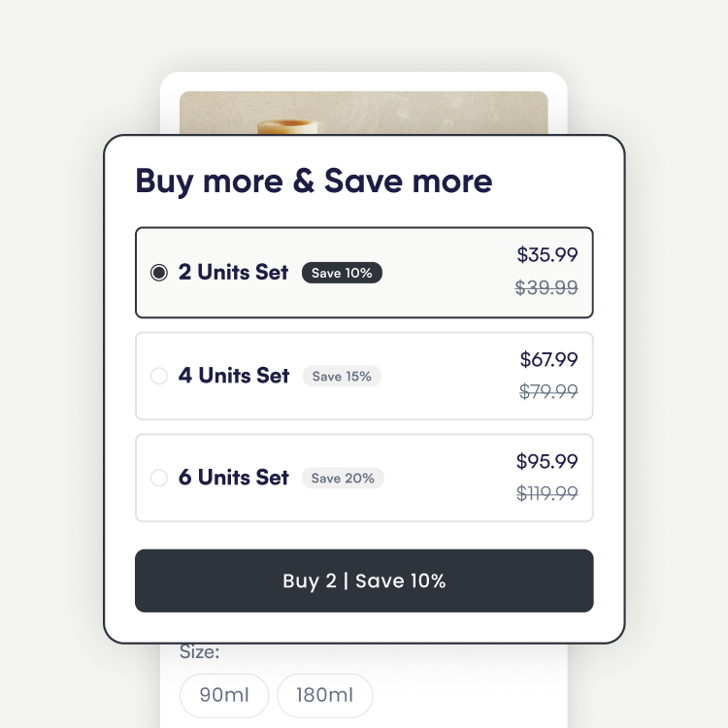Click the Save 15% badge
Screen dimensions: 728x728
click(x=342, y=376)
